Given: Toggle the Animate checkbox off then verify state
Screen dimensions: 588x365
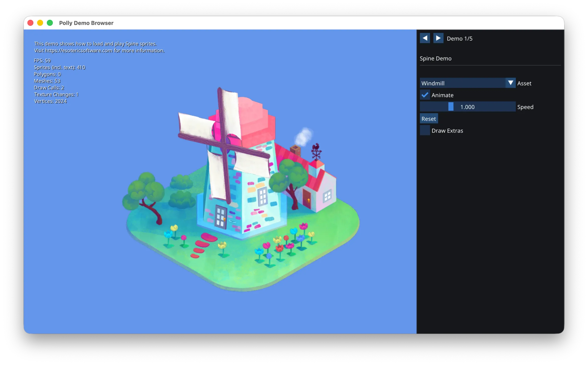Looking at the screenshot, I should 425,95.
